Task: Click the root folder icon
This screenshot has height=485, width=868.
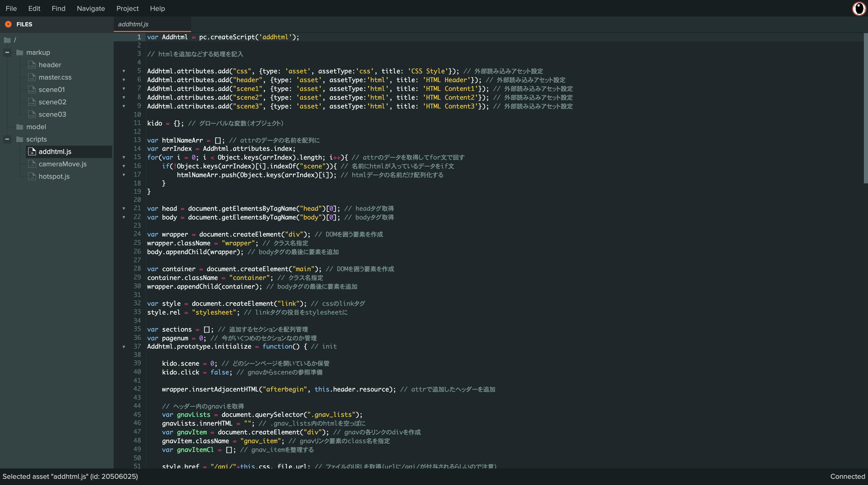Action: pos(7,40)
